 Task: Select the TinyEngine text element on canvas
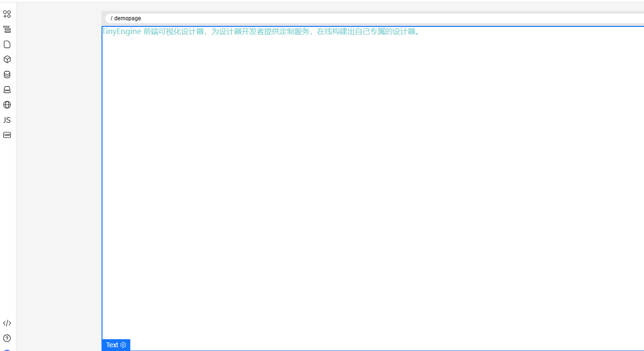pyautogui.click(x=261, y=32)
